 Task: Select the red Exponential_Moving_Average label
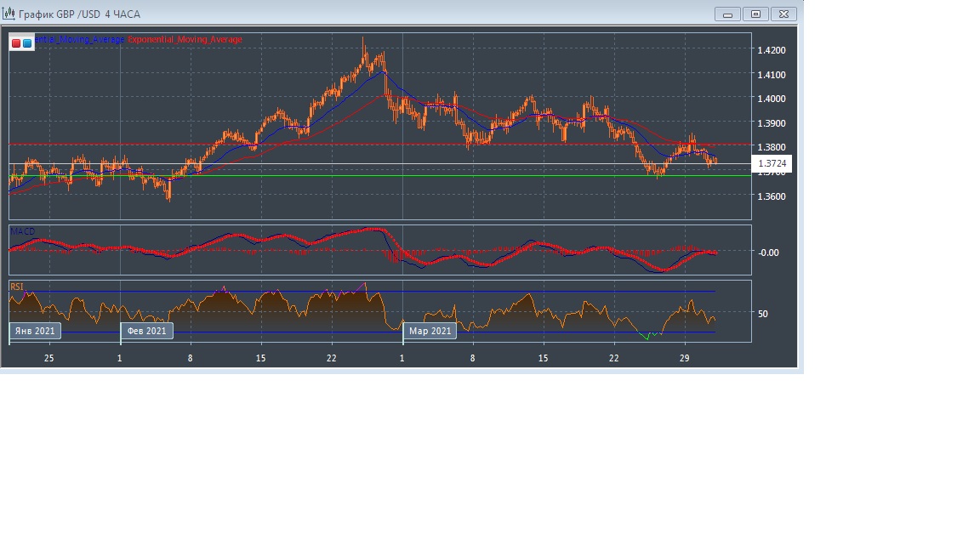185,40
